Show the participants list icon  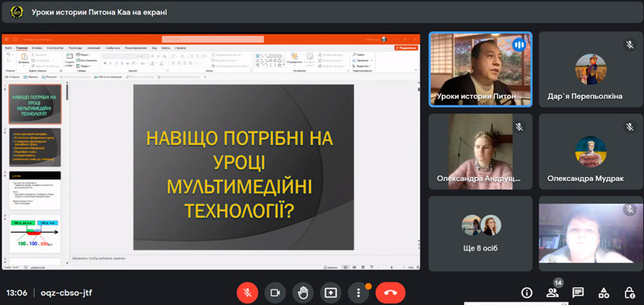552,293
